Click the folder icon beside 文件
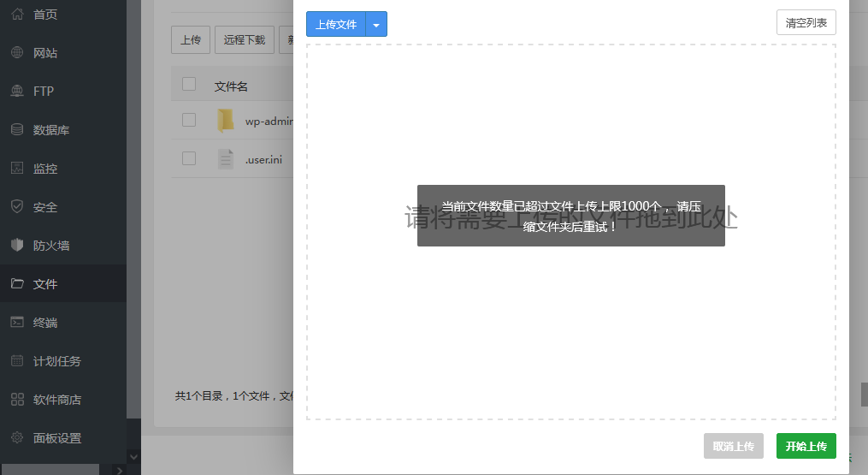This screenshot has height=475, width=868. pyautogui.click(x=17, y=284)
